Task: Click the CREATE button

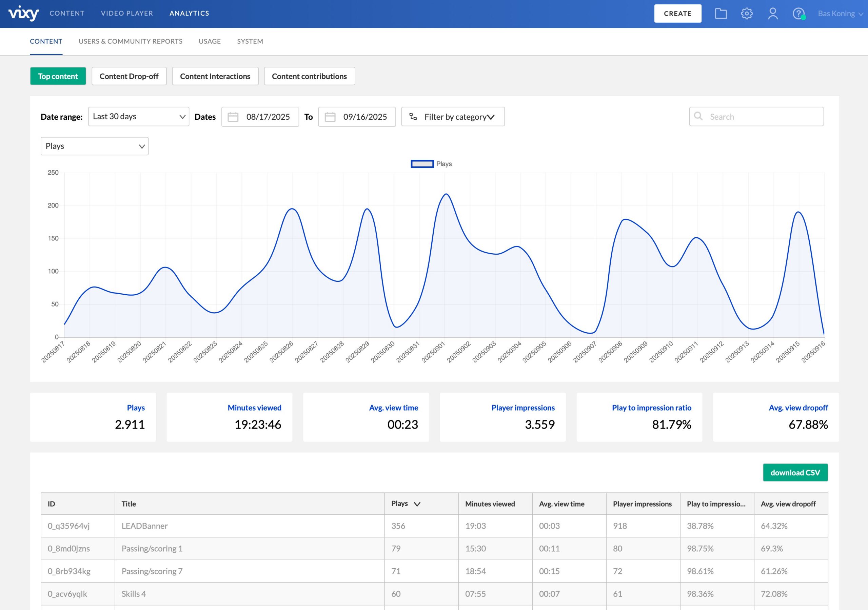Action: [x=678, y=14]
